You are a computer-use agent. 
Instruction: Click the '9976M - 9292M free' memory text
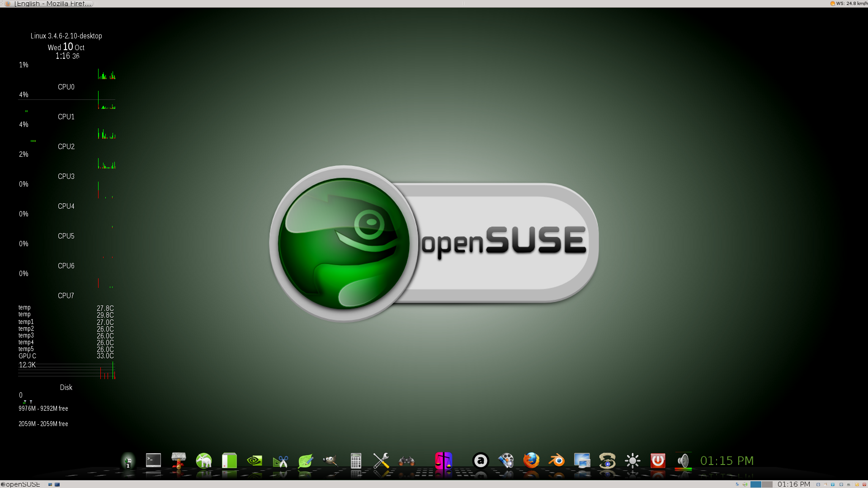pyautogui.click(x=43, y=408)
